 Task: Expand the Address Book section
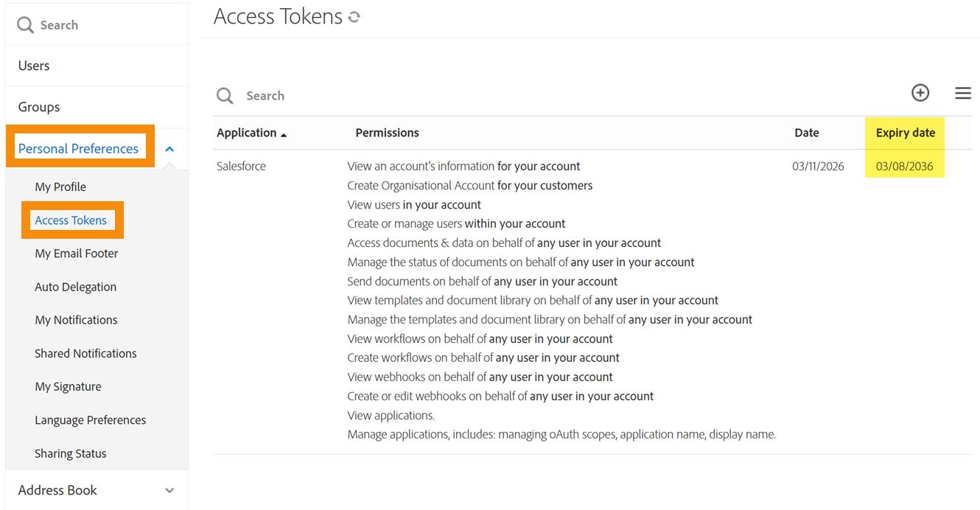tap(169, 489)
